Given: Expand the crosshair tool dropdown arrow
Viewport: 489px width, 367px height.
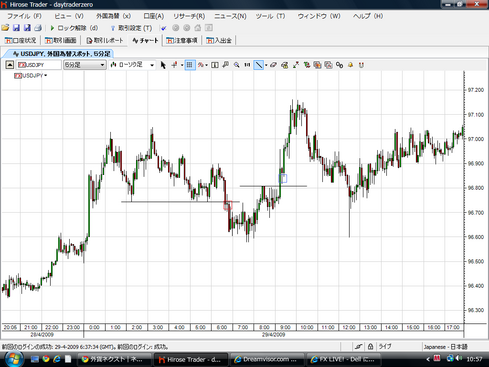Looking at the screenshot, I should [182, 65].
